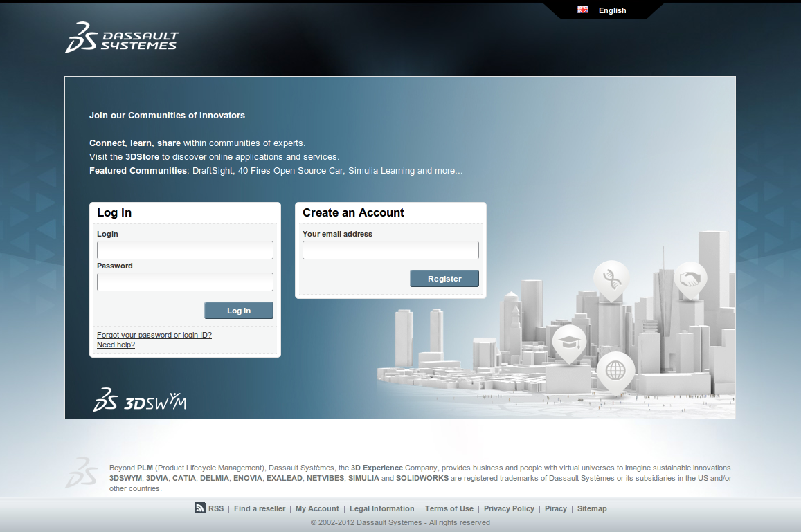The height and width of the screenshot is (532, 801).
Task: Click Join our Communities of Innovators heading
Action: point(167,116)
